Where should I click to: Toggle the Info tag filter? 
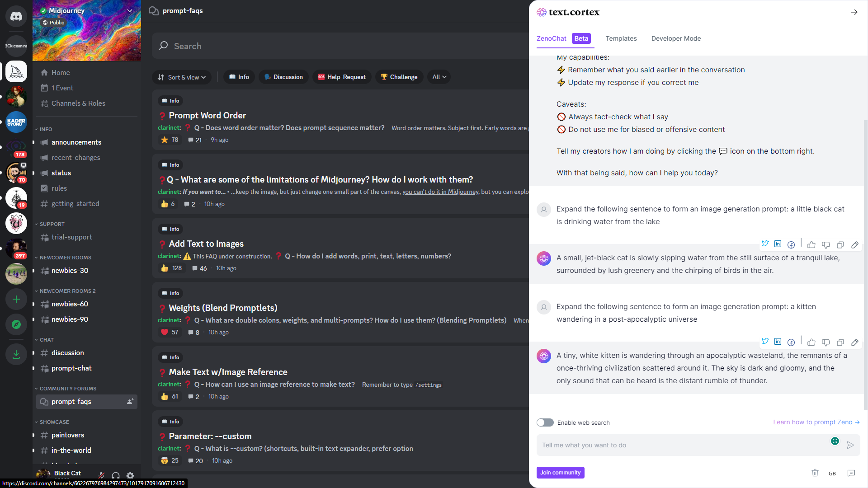(239, 77)
